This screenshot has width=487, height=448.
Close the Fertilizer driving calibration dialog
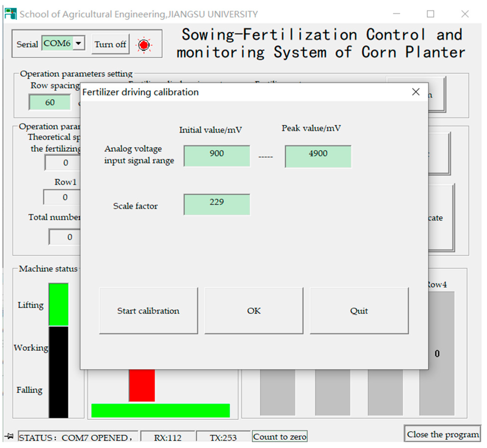(416, 92)
